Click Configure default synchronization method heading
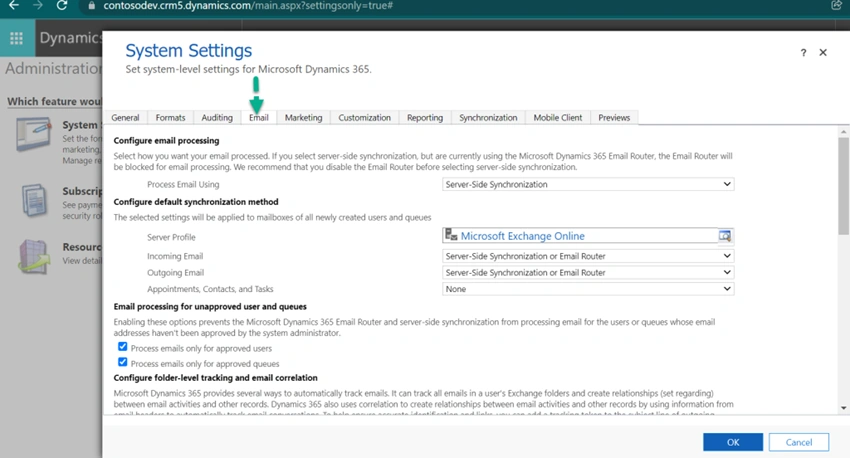 (x=196, y=202)
